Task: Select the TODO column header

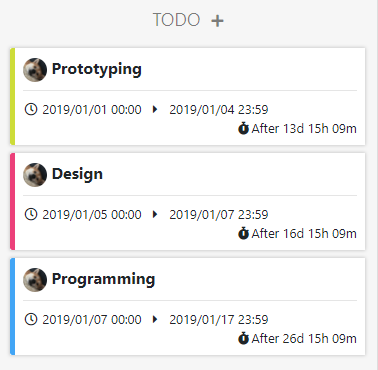Action: click(176, 20)
